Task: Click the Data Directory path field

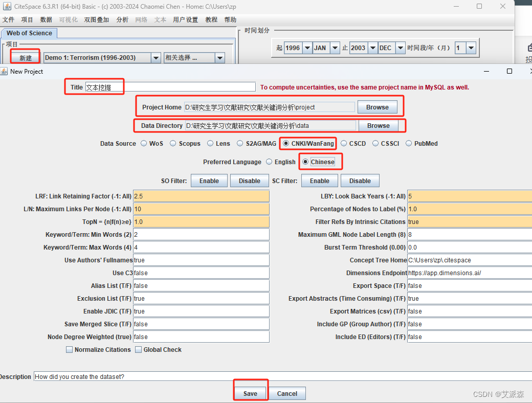Action: point(271,125)
